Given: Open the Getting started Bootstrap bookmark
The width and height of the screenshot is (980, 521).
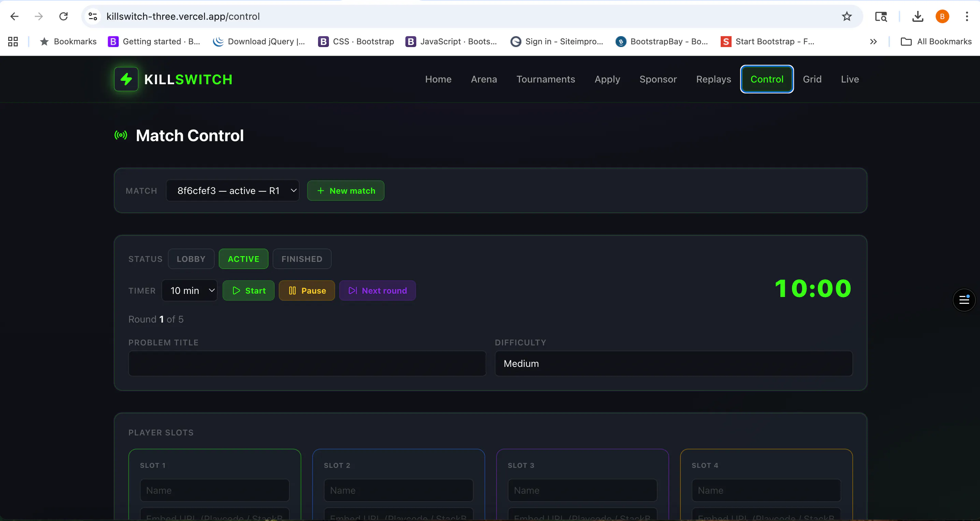Looking at the screenshot, I should click(154, 41).
